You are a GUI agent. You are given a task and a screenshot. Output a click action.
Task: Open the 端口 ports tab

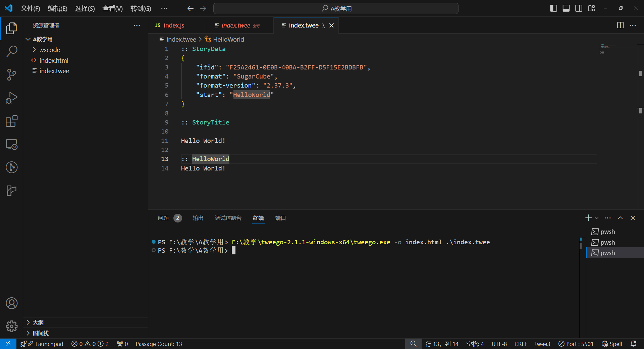click(x=280, y=218)
